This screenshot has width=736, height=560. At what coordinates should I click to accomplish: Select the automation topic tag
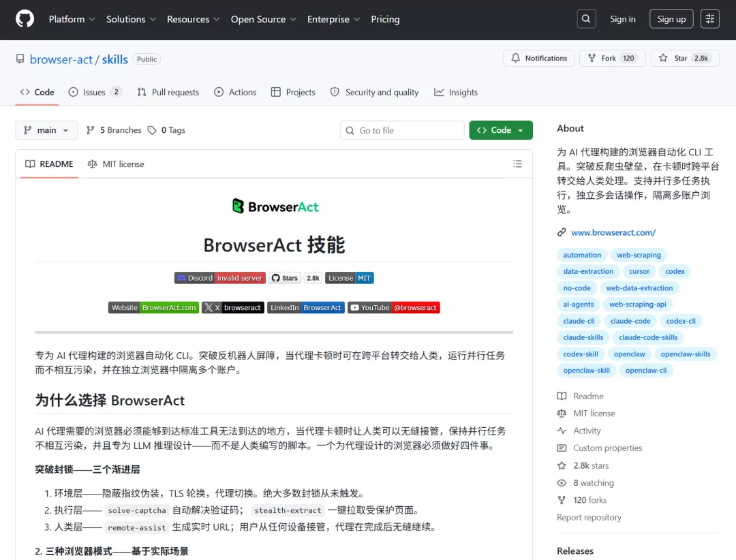pos(582,255)
